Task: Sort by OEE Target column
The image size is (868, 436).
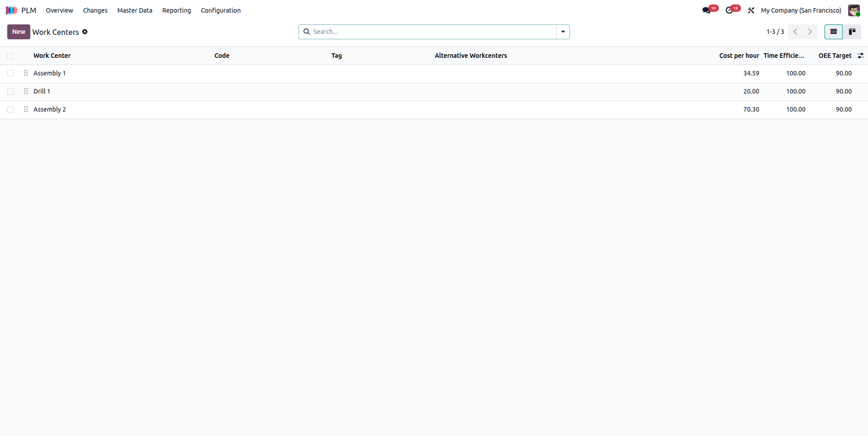Action: click(x=835, y=56)
